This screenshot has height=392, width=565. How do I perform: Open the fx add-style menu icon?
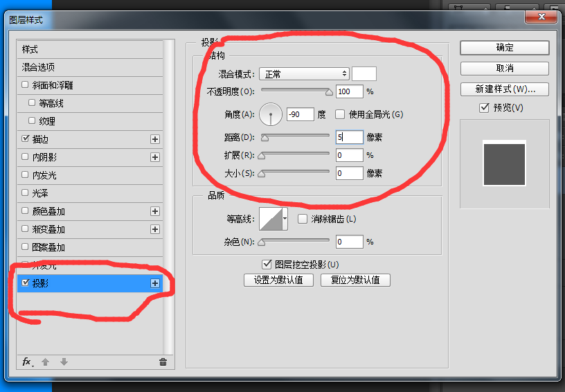[28, 362]
